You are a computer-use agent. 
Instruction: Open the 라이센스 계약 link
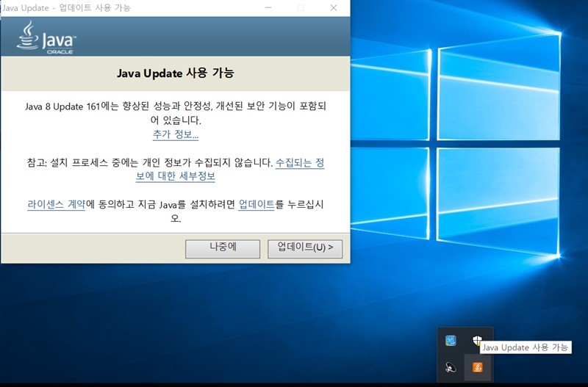(57, 205)
